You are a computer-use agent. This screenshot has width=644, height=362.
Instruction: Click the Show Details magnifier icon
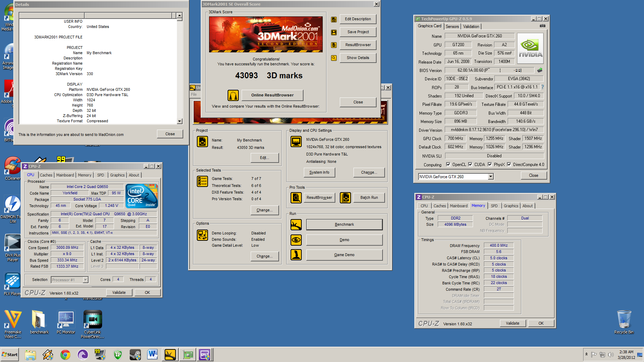click(x=334, y=58)
